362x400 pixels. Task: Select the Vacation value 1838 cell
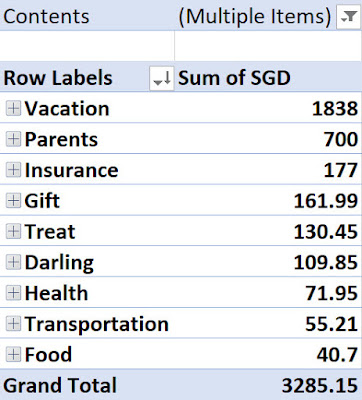coord(268,108)
